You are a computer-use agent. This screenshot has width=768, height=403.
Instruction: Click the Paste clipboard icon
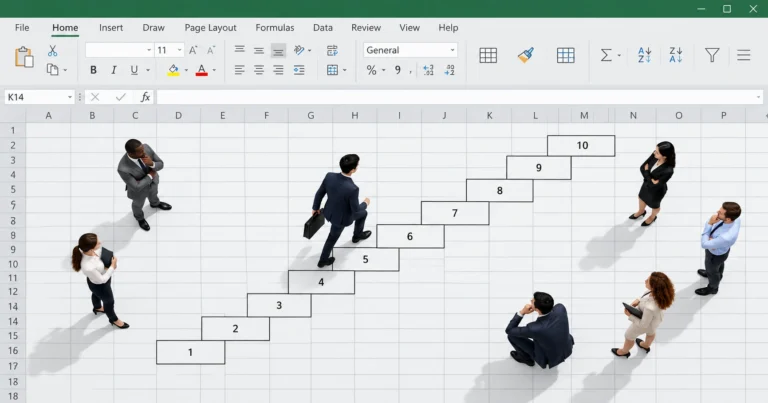tap(24, 57)
